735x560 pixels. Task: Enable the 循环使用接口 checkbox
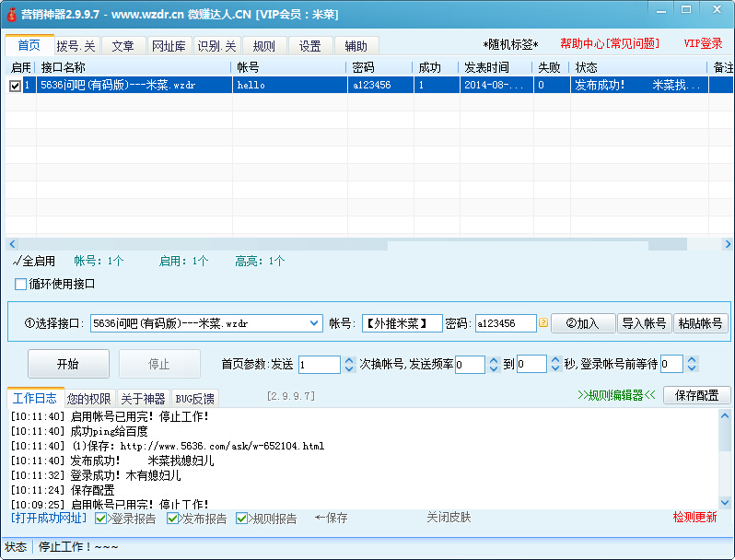pyautogui.click(x=21, y=284)
